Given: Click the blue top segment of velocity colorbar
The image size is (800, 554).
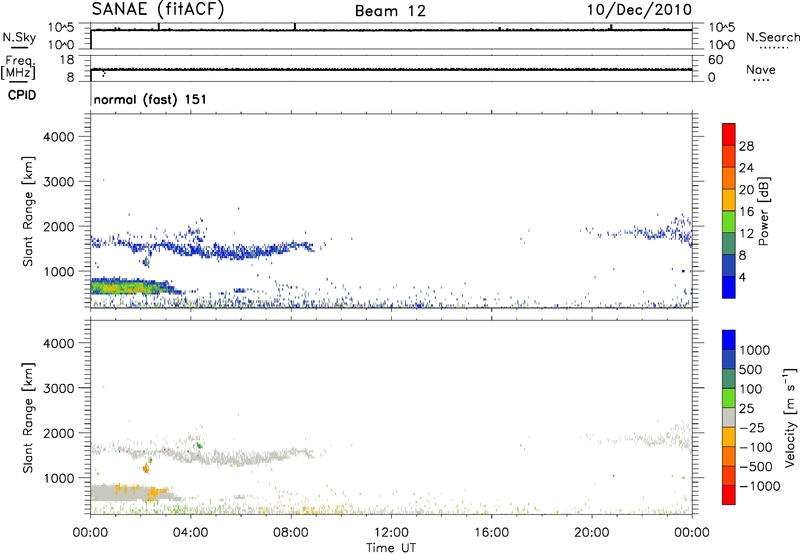Looking at the screenshot, I should point(729,340).
